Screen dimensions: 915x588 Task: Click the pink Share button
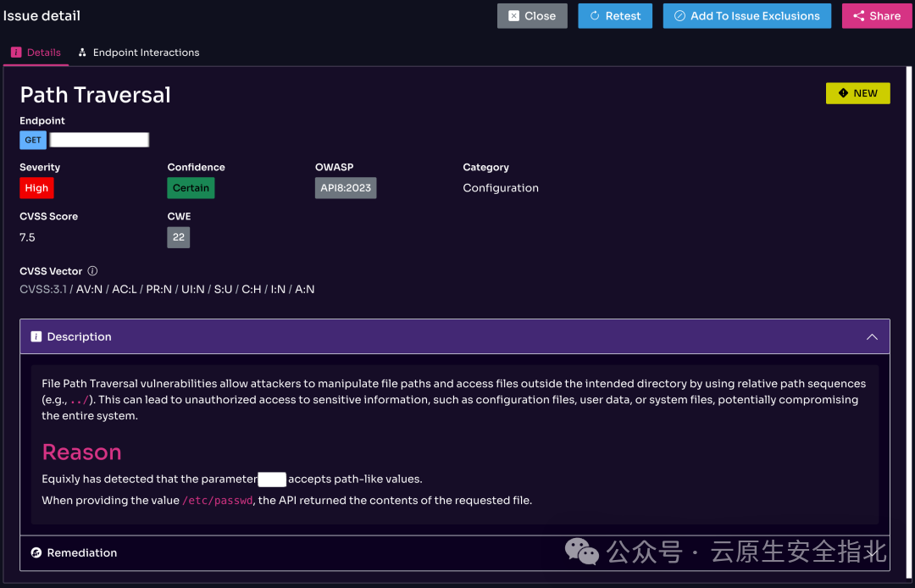tap(877, 16)
